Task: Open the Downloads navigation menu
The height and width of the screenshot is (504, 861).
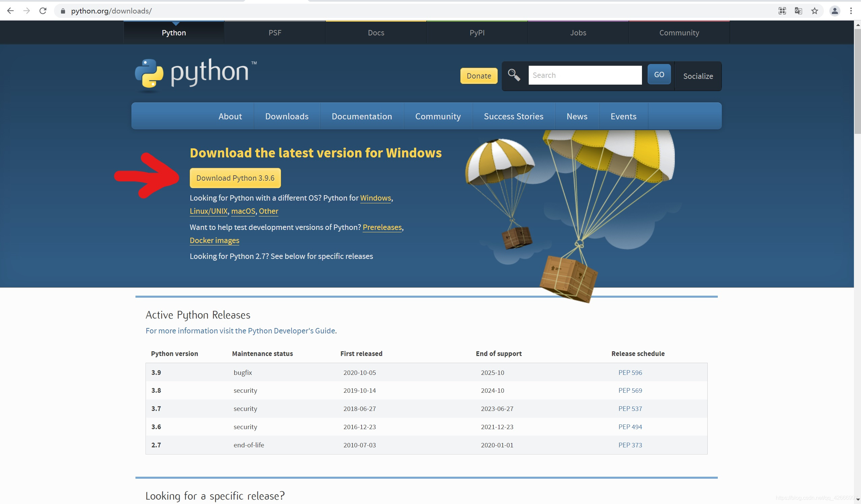Action: click(287, 116)
